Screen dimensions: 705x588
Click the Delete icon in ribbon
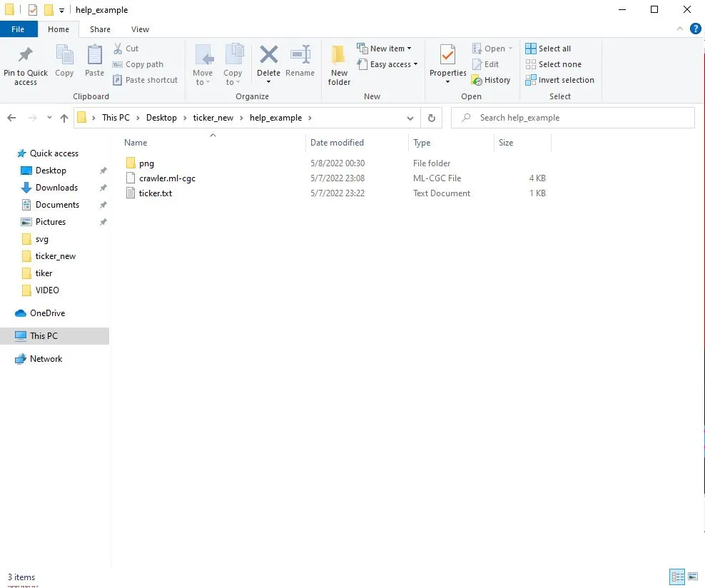[x=268, y=56]
